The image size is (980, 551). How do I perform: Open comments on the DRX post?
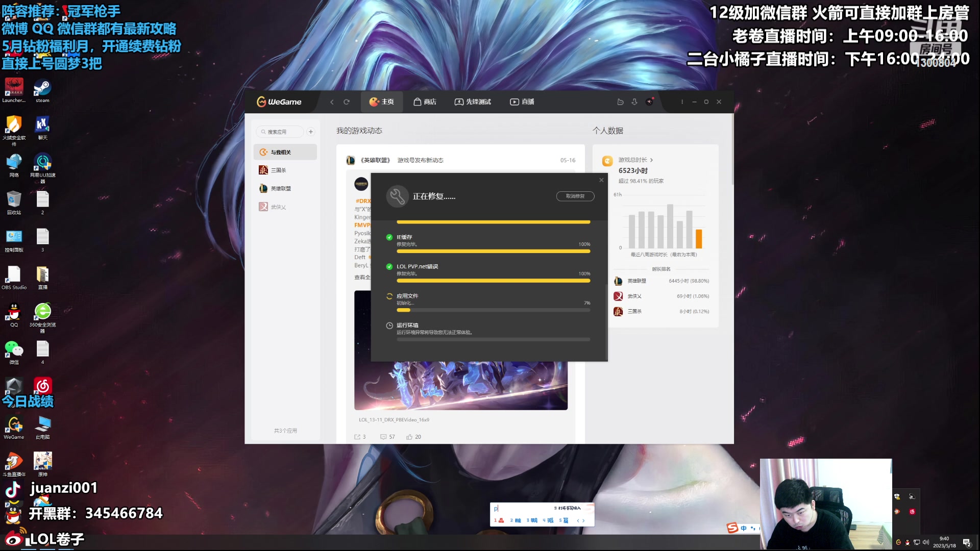[383, 437]
